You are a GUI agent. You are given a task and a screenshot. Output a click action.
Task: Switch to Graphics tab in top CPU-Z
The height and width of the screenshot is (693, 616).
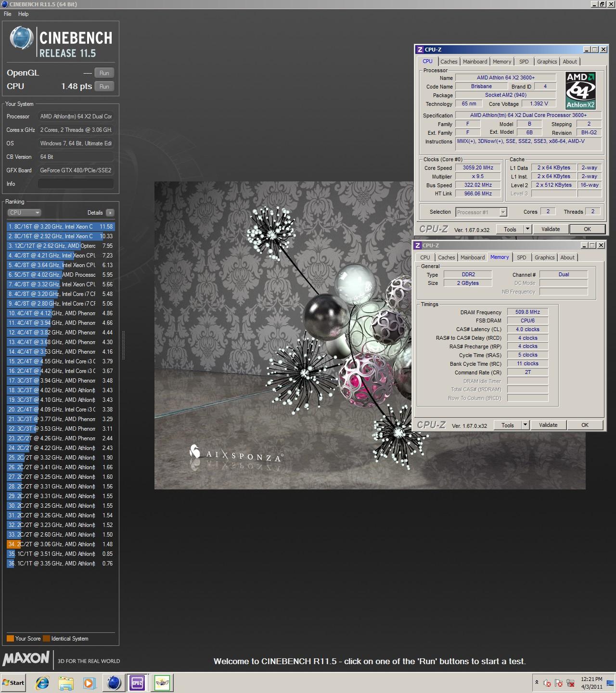tap(547, 62)
